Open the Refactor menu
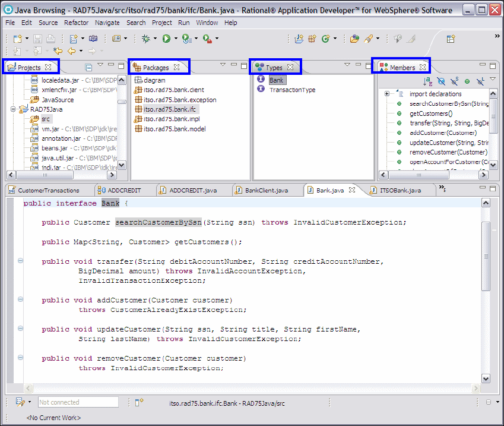 [76, 23]
